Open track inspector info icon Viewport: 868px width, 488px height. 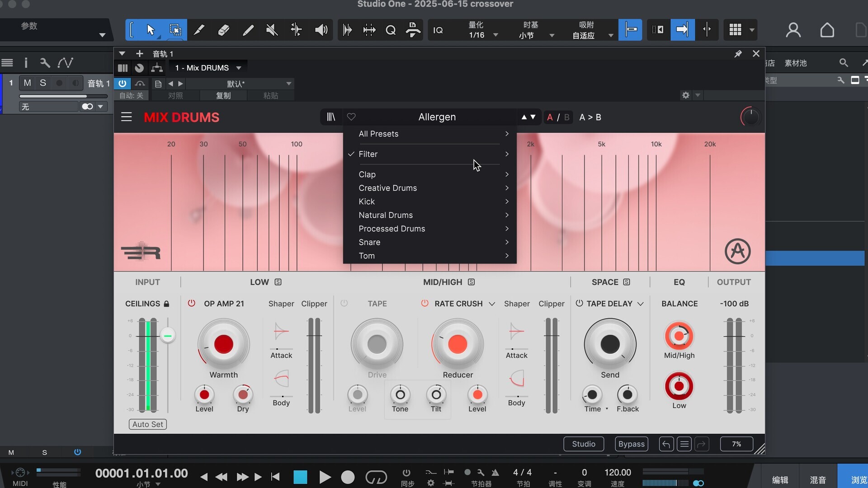click(x=26, y=63)
